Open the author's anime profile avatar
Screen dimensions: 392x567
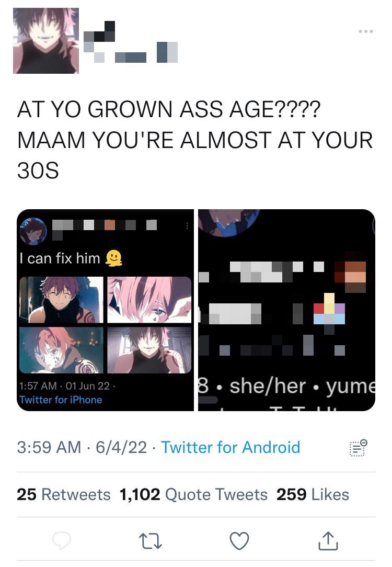point(46,41)
